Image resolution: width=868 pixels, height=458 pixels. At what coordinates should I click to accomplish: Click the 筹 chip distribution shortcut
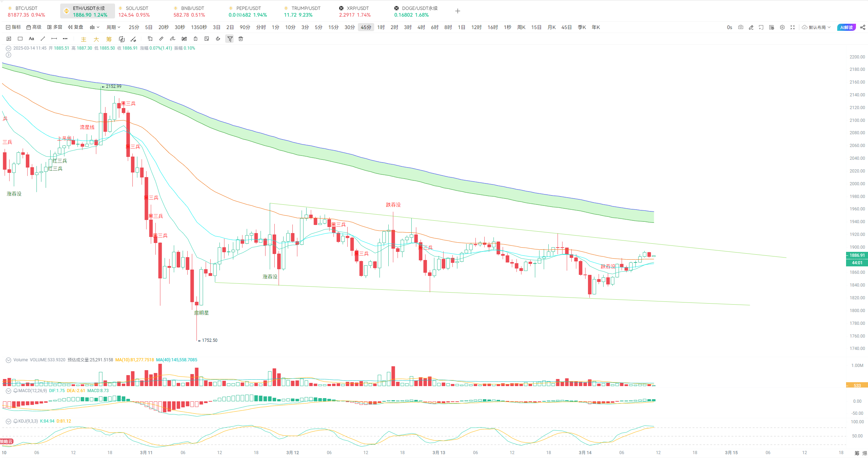click(109, 39)
